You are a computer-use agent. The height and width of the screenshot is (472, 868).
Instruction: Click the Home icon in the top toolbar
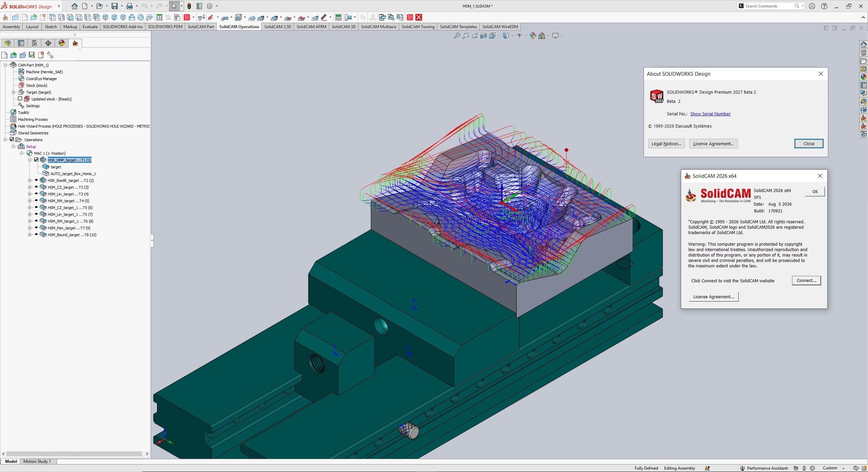(75, 6)
